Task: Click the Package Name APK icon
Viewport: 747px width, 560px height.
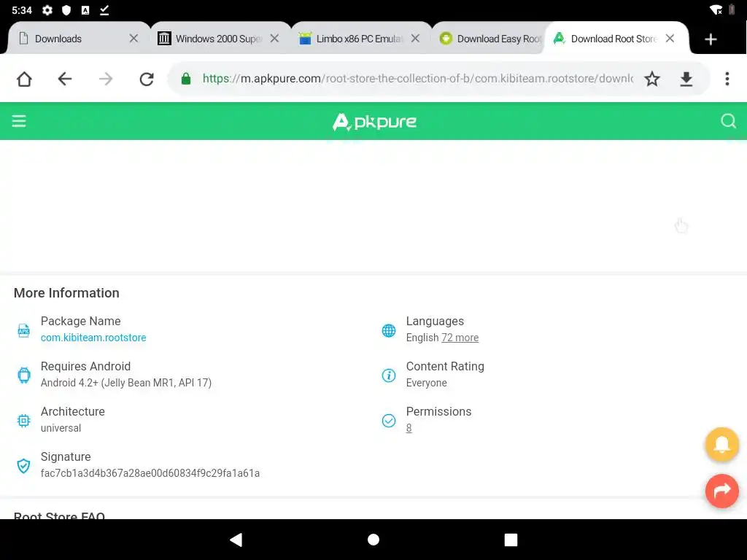Action: 23,330
